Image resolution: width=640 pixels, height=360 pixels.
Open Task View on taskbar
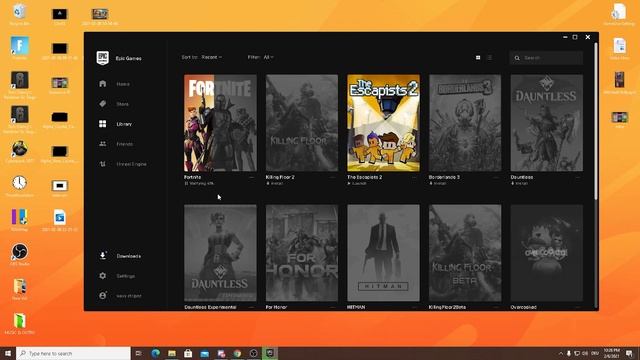click(139, 353)
